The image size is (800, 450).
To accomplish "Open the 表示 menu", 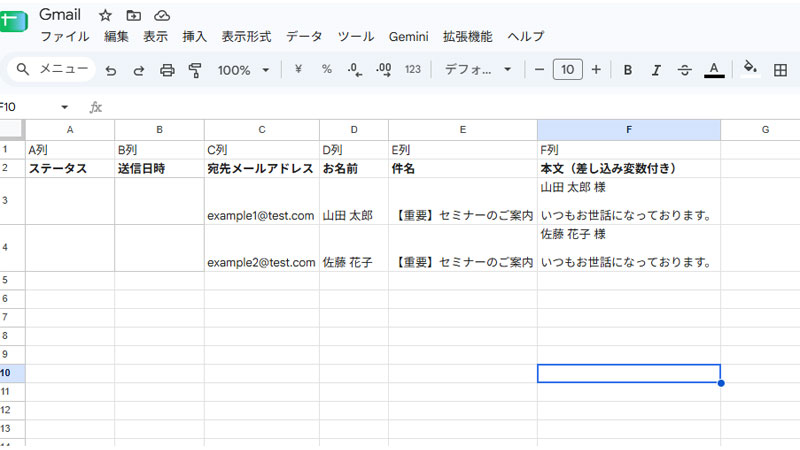I will point(156,37).
